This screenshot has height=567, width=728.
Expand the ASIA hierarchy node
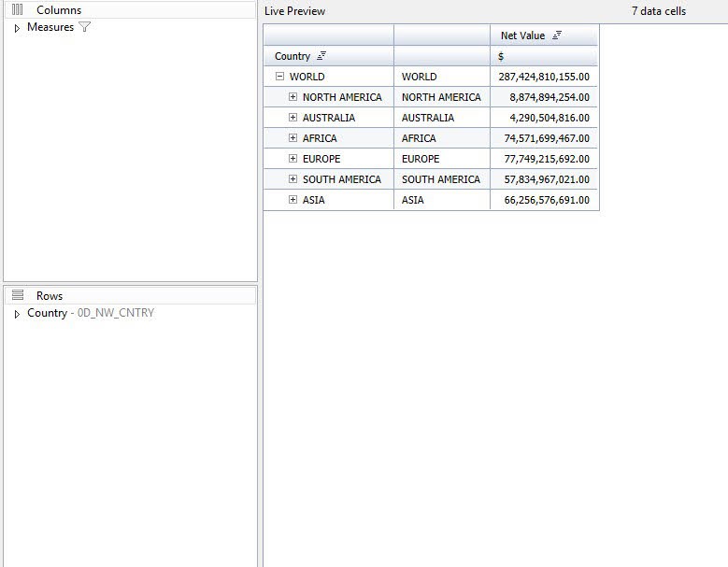tap(293, 200)
